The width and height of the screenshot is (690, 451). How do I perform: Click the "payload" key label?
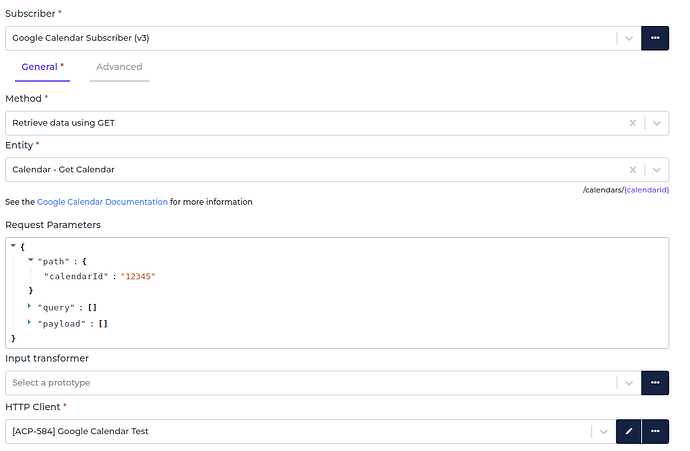pos(61,324)
